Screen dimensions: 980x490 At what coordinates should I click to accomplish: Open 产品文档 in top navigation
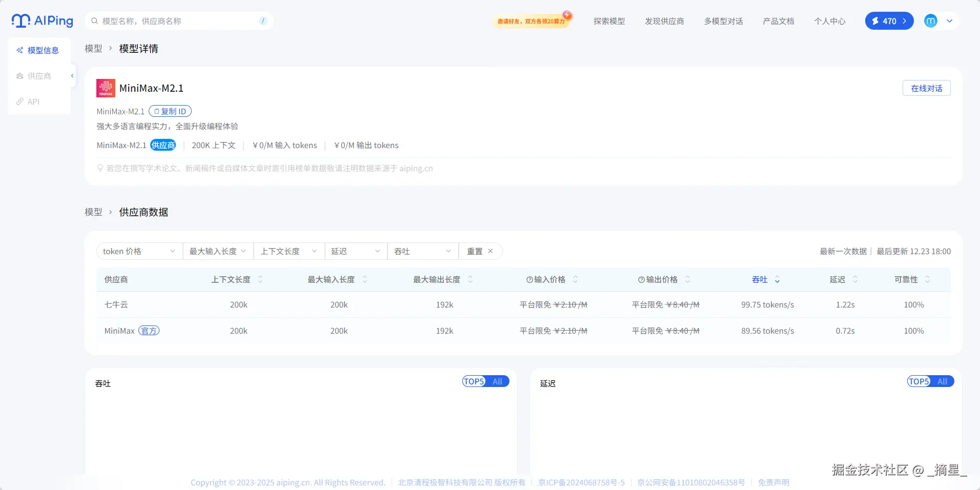[779, 21]
